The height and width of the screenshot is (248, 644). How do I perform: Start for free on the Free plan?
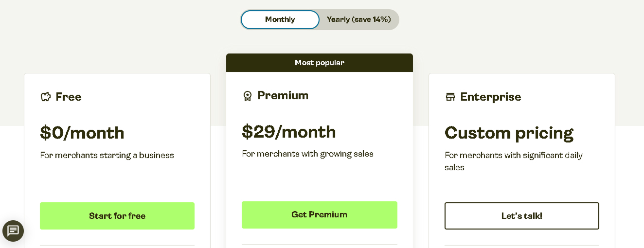coord(117,216)
